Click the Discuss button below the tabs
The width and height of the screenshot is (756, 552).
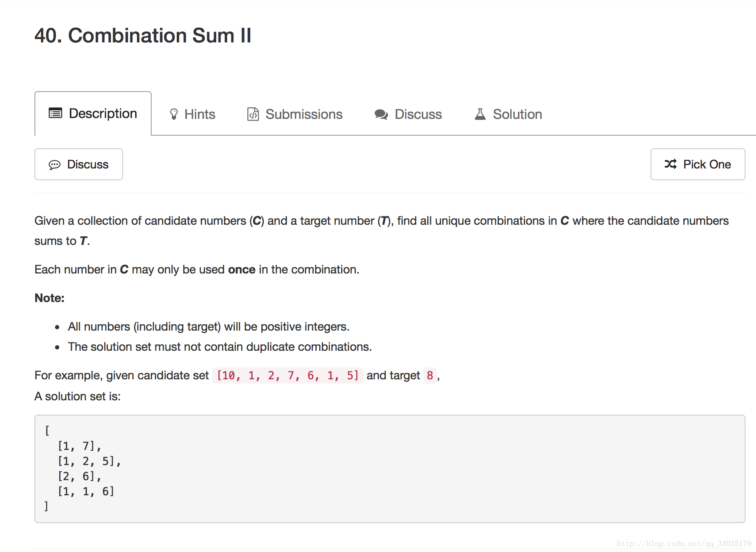coord(79,164)
